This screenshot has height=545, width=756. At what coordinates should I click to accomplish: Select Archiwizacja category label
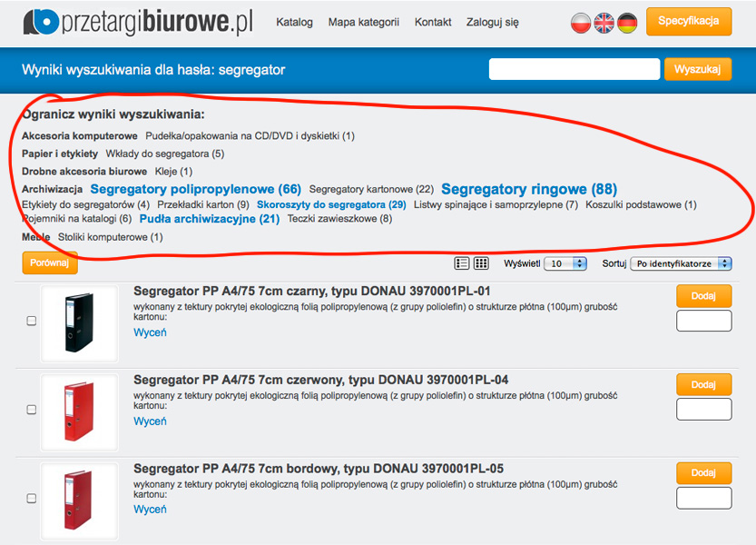(x=52, y=189)
